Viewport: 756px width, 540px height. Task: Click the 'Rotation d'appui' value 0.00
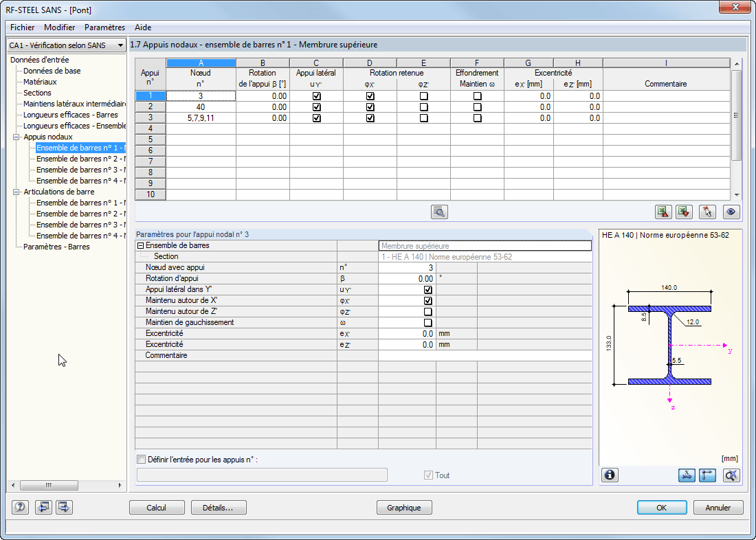click(x=407, y=279)
